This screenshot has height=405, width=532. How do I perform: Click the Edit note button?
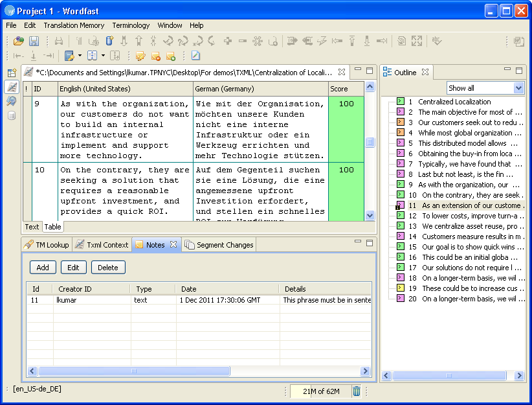(x=73, y=268)
